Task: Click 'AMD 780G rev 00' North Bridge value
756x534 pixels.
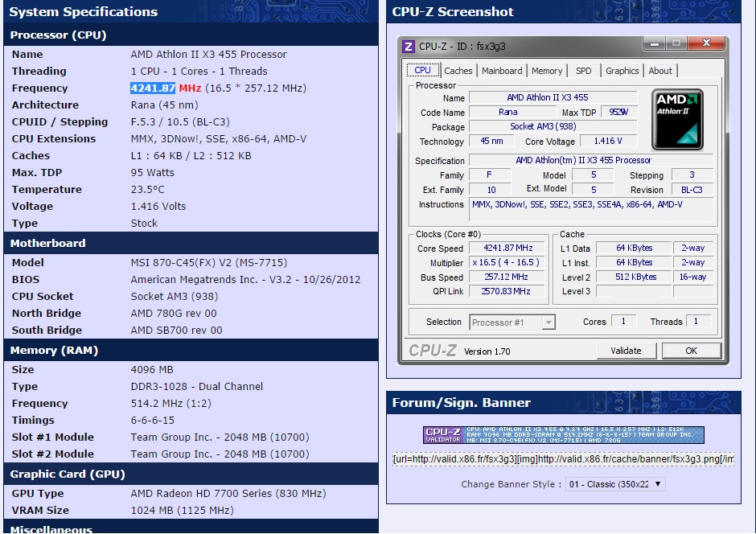Action: pyautogui.click(x=174, y=314)
